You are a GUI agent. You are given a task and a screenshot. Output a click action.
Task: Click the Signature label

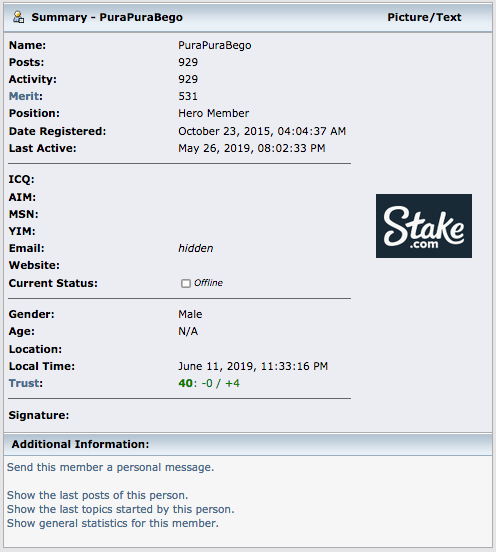(x=39, y=415)
